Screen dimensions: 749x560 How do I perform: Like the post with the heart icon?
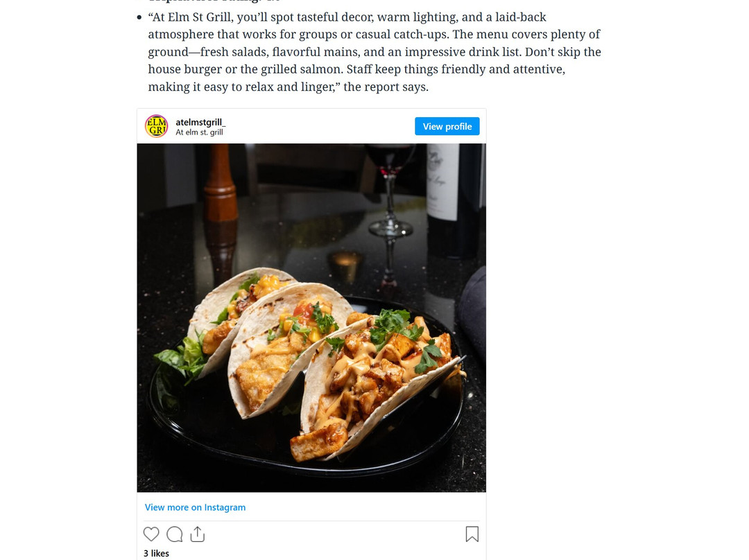[x=151, y=534]
